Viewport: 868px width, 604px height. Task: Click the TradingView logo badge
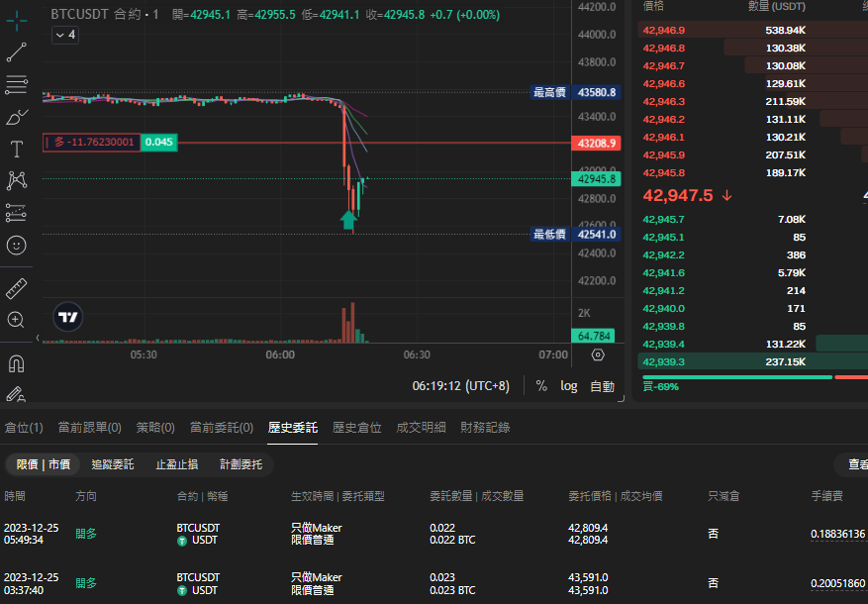click(x=68, y=317)
